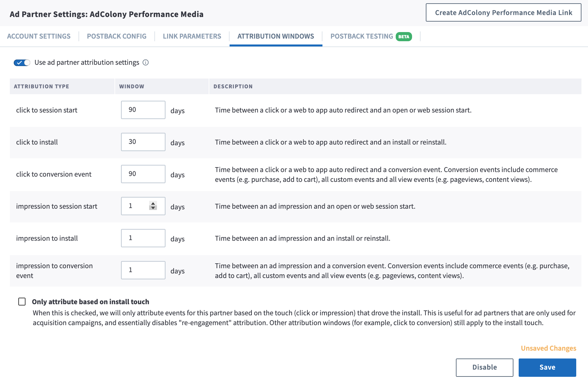This screenshot has width=588, height=384.
Task: Click the click to install days field
Action: coord(143,142)
